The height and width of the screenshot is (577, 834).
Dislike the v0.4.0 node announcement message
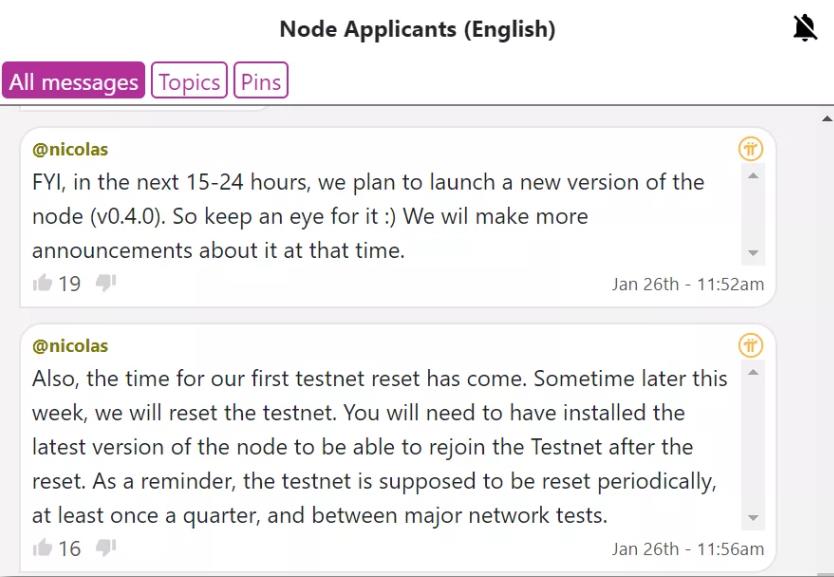[106, 283]
